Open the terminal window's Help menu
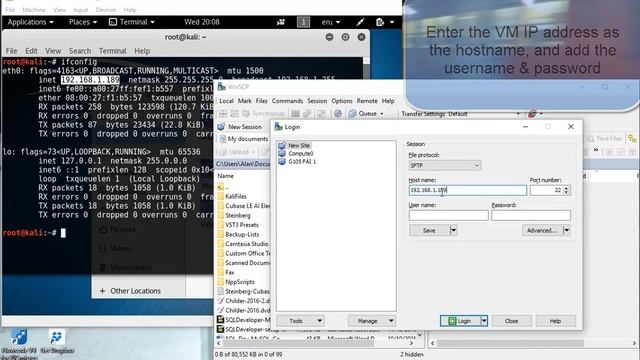Screen dimensions: 640x360 pos(142,51)
